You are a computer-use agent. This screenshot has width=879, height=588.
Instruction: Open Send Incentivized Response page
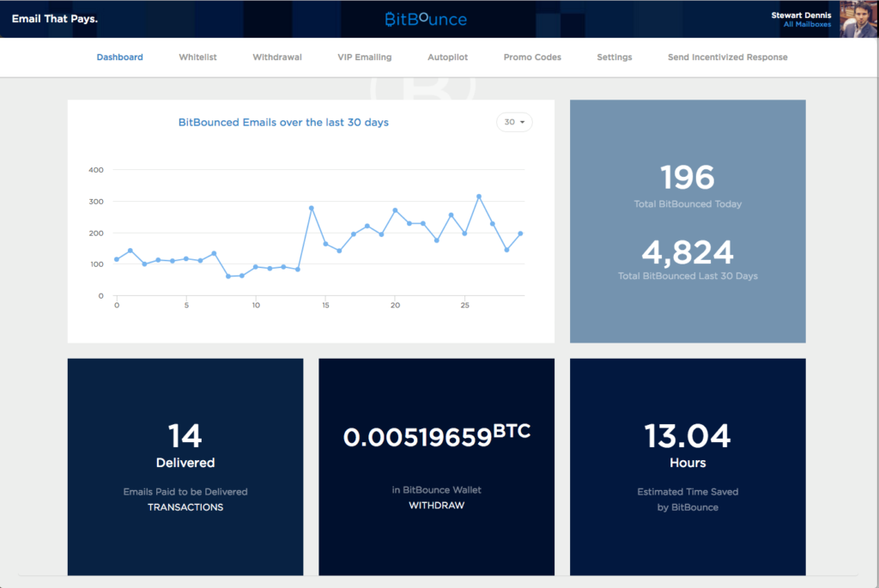click(727, 58)
